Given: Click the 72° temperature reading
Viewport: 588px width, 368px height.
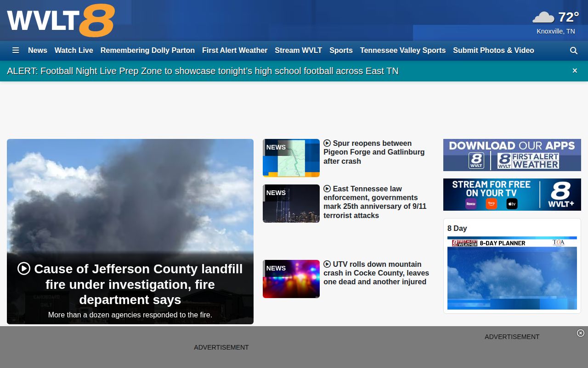Looking at the screenshot, I should click(569, 17).
